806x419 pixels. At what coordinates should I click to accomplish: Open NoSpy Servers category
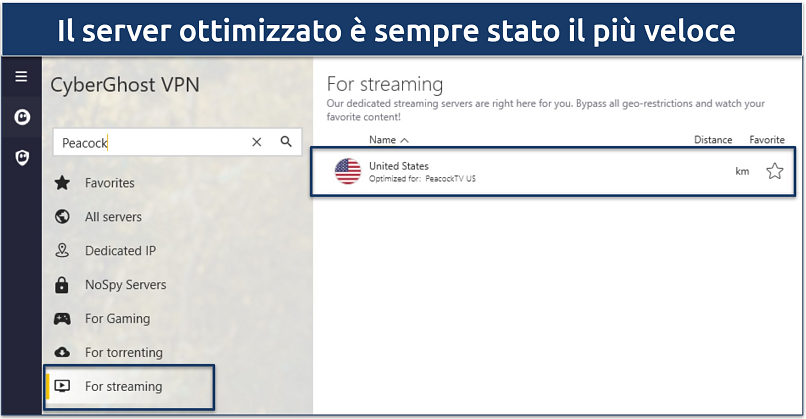(125, 285)
